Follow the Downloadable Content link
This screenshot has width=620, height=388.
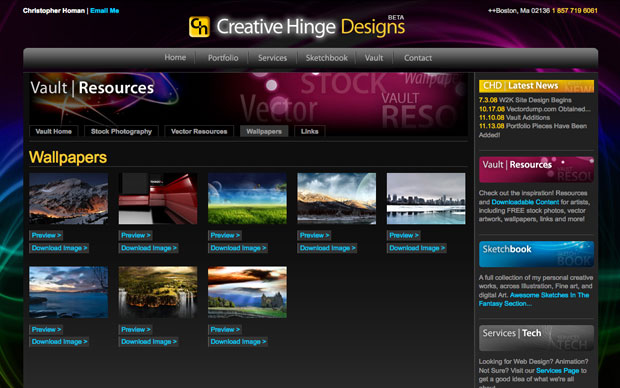(525, 202)
